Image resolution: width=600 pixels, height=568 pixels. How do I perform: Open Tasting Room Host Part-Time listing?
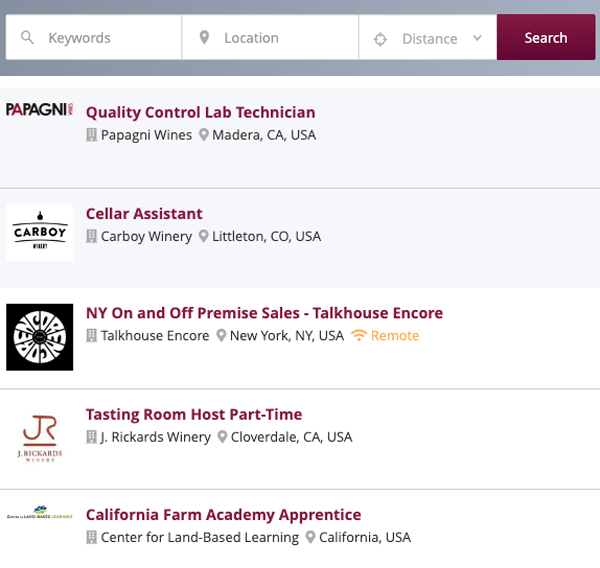click(x=194, y=414)
